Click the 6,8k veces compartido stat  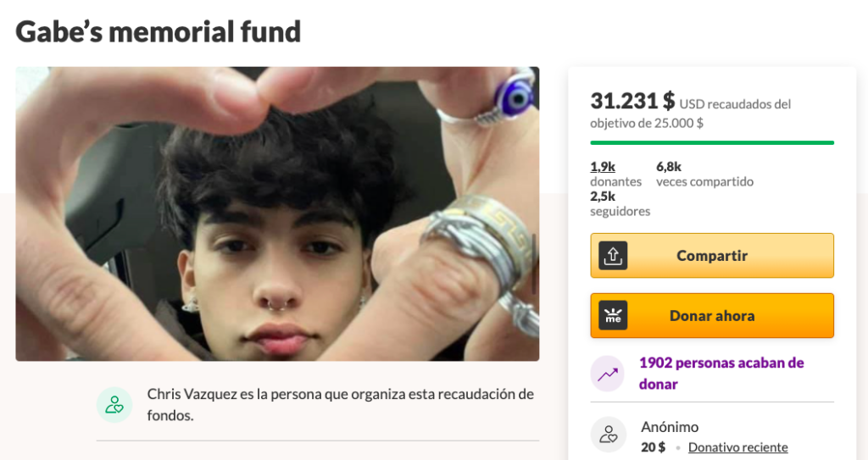point(704,174)
